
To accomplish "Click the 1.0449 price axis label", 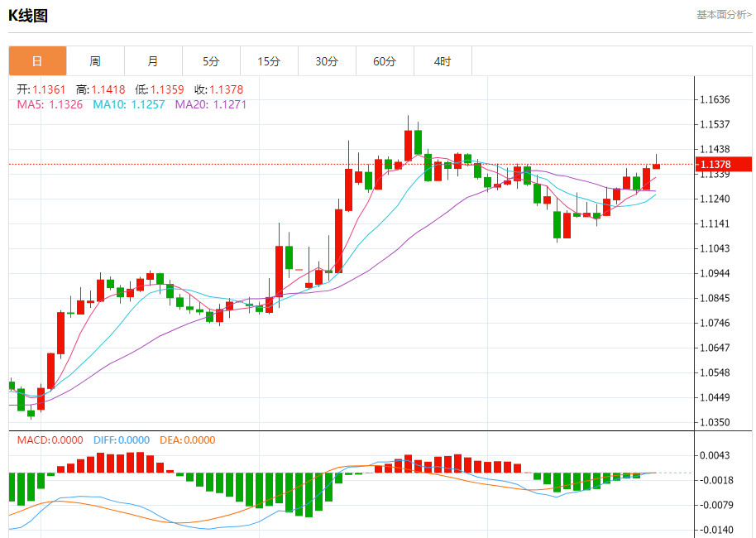I will (x=715, y=397).
